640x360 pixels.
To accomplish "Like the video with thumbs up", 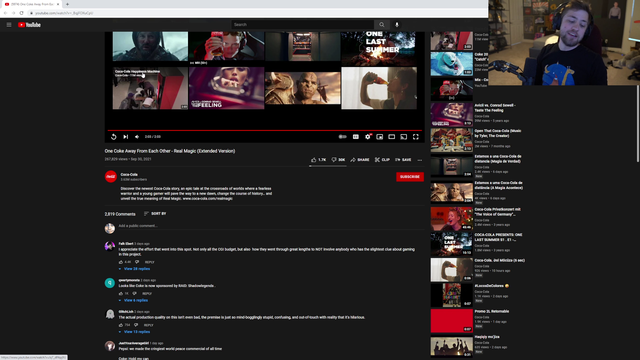I will tap(318, 160).
